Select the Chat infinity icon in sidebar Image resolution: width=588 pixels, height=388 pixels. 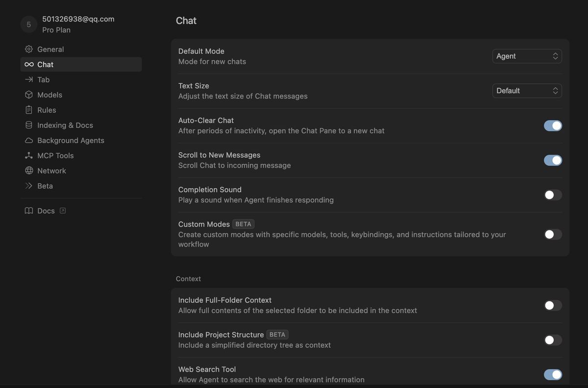pyautogui.click(x=28, y=64)
